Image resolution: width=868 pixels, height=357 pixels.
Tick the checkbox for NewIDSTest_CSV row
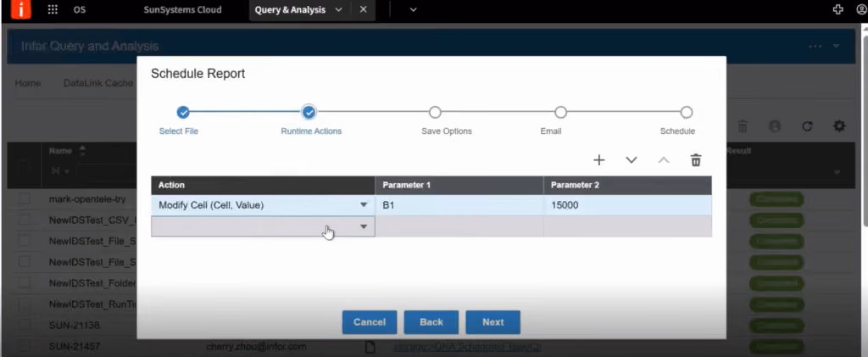pyautogui.click(x=24, y=220)
